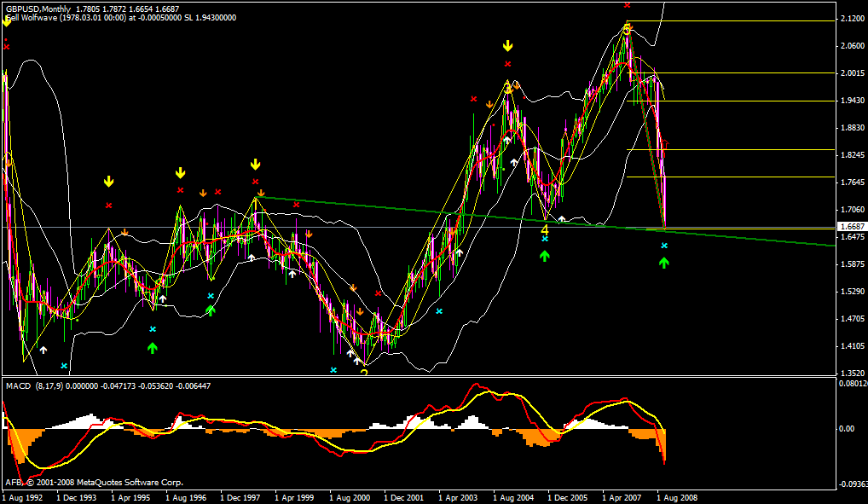Select green up arrow below wave 4
The image size is (868, 504).
click(544, 254)
